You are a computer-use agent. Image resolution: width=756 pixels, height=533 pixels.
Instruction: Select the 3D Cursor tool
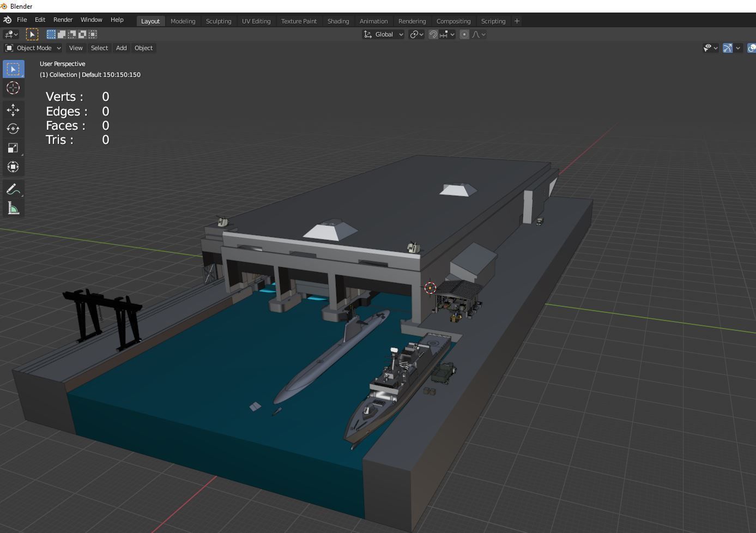[x=13, y=88]
